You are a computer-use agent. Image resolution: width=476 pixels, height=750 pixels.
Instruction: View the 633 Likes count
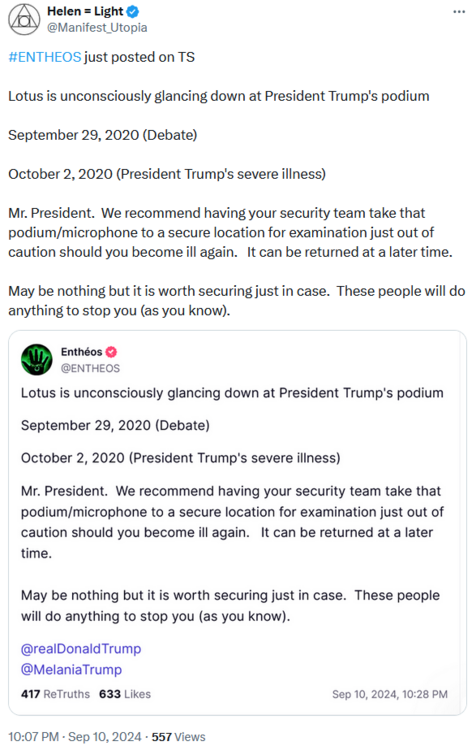pos(125,694)
